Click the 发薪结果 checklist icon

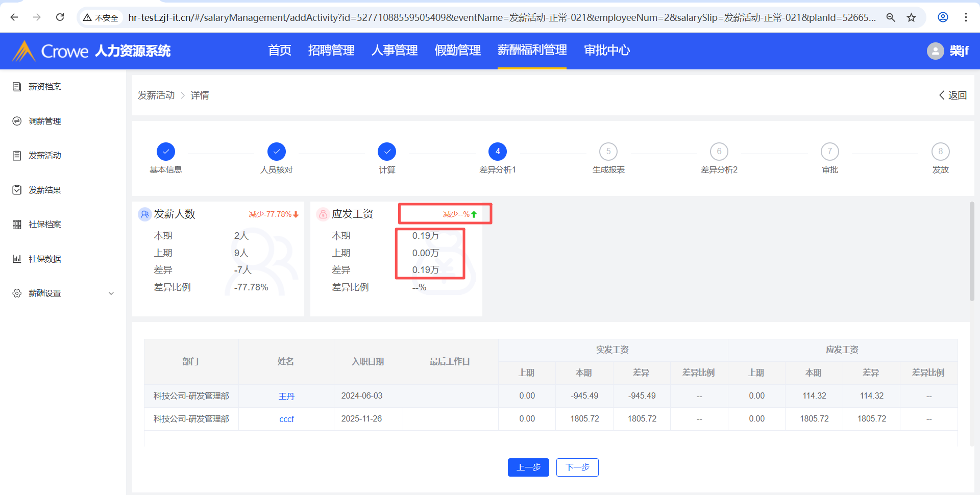tap(17, 190)
